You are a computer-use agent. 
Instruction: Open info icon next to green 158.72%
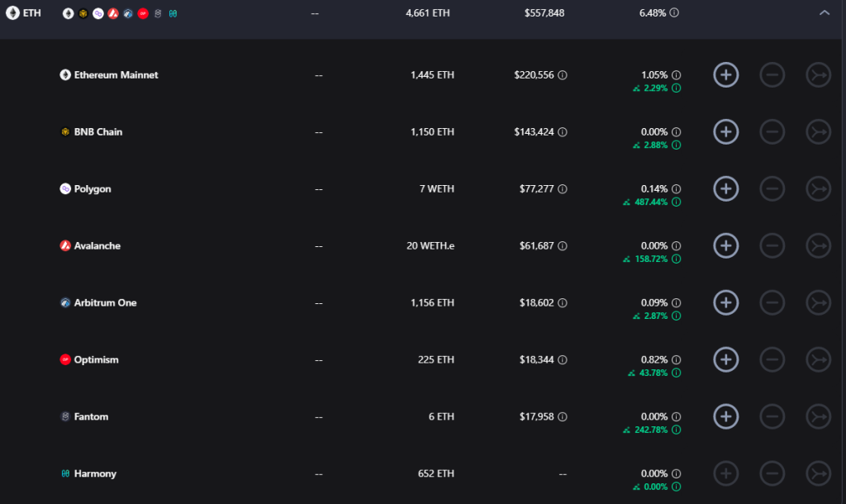click(676, 259)
